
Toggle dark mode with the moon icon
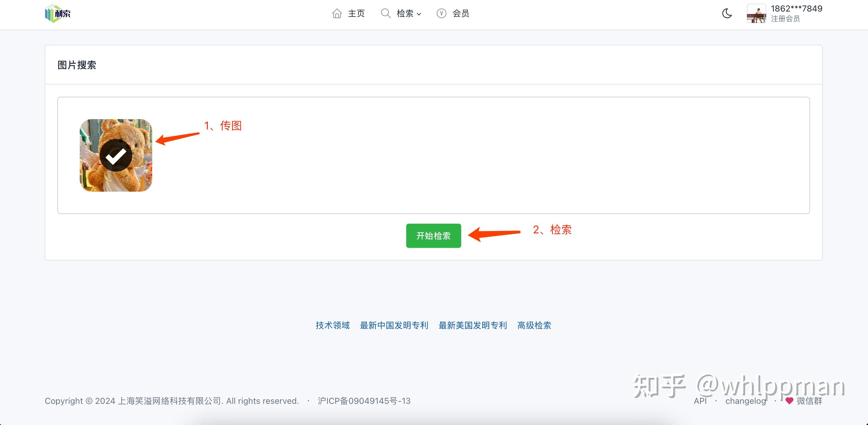click(727, 14)
